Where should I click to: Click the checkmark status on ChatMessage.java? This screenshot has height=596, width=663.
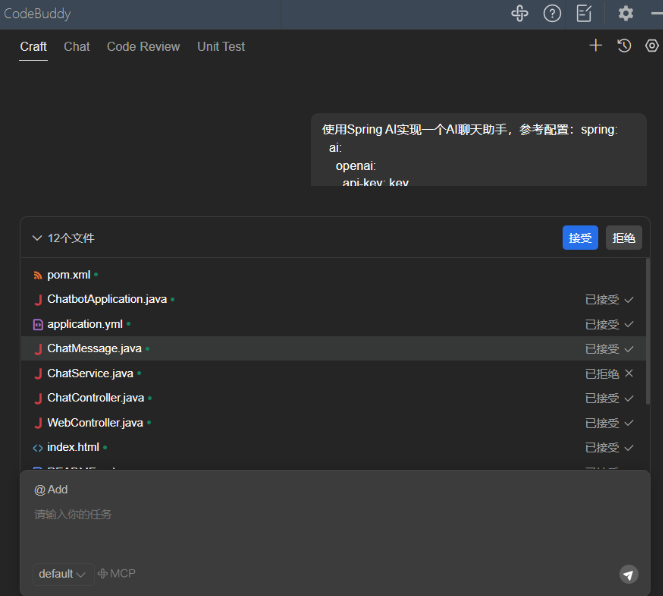629,349
